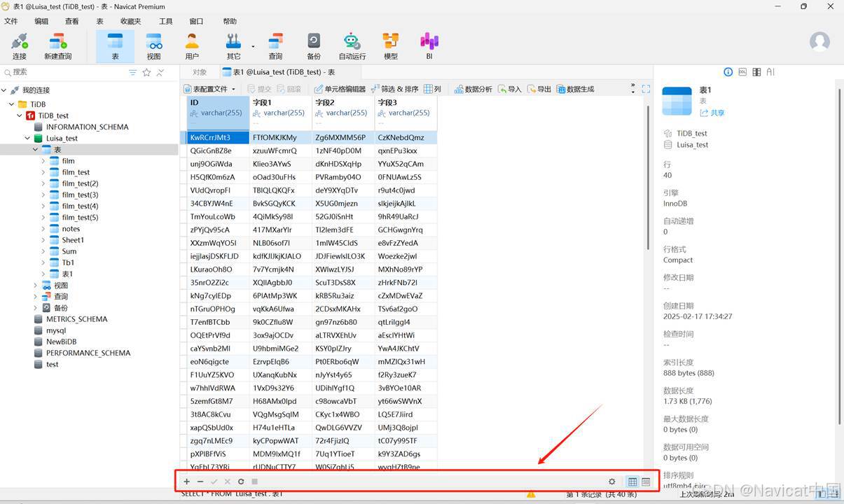
Task: Switch to the 对象 tab
Action: [200, 72]
